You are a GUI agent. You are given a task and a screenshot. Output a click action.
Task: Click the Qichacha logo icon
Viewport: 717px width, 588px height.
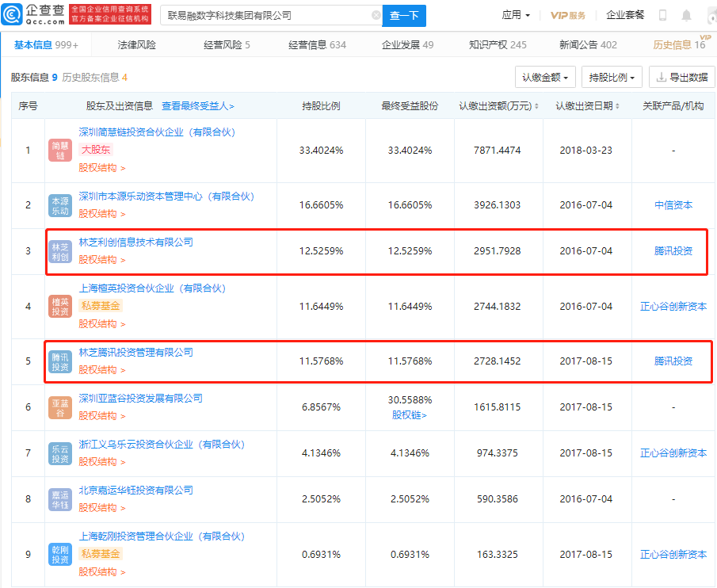pos(12,14)
